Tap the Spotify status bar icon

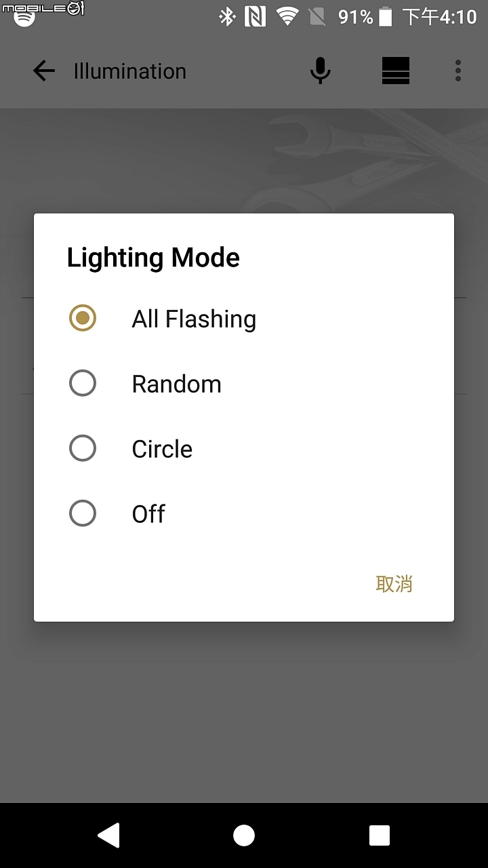coord(24,18)
